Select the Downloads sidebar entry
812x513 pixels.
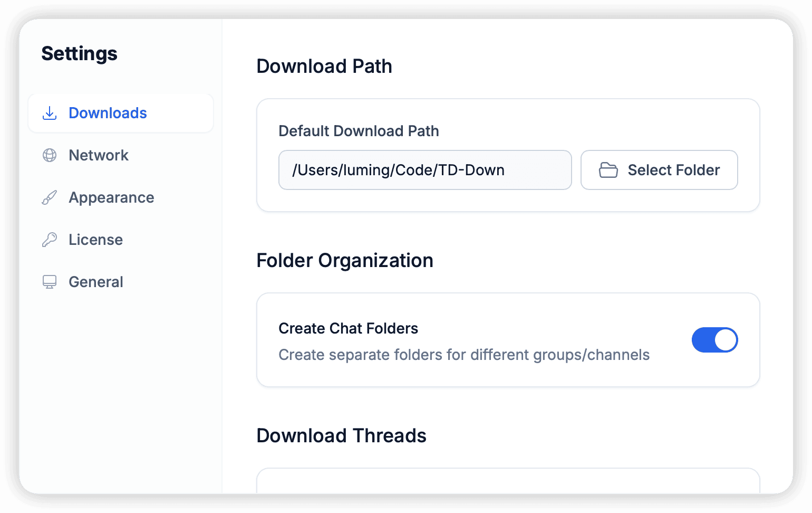(x=108, y=113)
